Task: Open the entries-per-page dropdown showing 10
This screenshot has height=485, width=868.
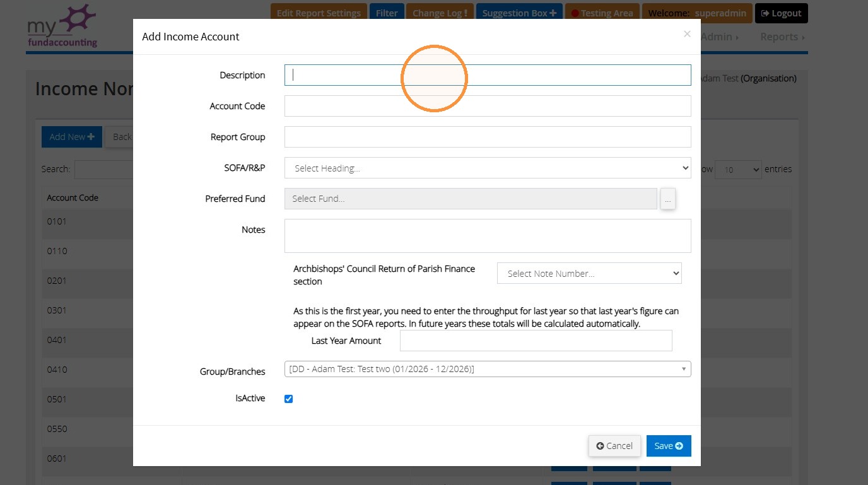Action: click(738, 170)
